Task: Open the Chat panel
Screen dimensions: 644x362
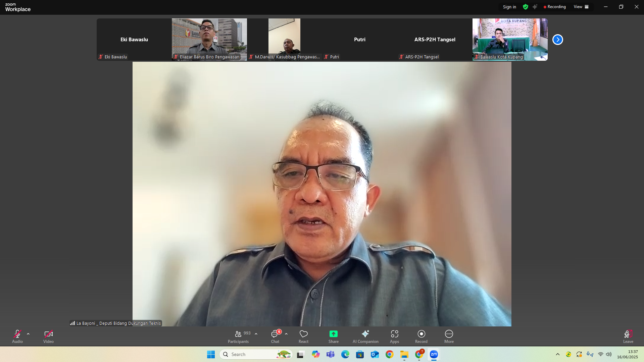Action: [x=275, y=337]
